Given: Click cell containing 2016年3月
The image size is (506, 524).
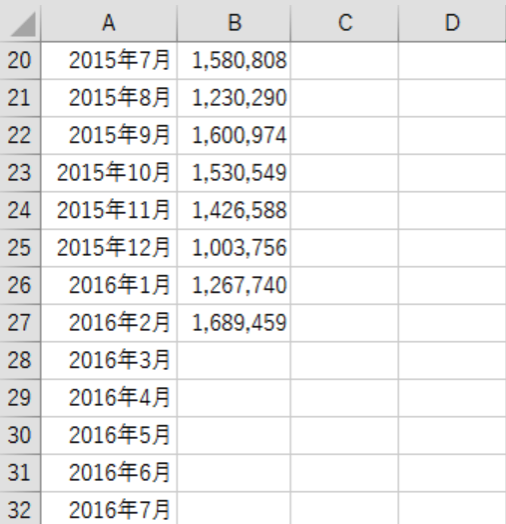Looking at the screenshot, I should (109, 360).
